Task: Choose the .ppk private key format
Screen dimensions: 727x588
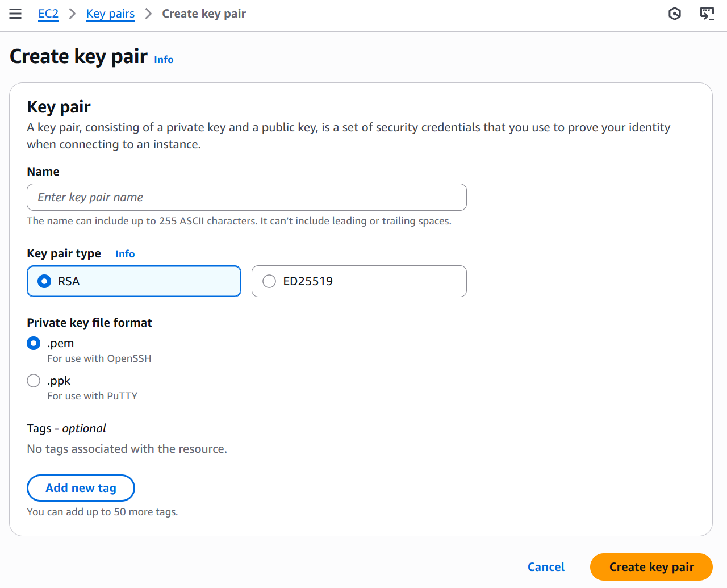Action: pos(34,381)
